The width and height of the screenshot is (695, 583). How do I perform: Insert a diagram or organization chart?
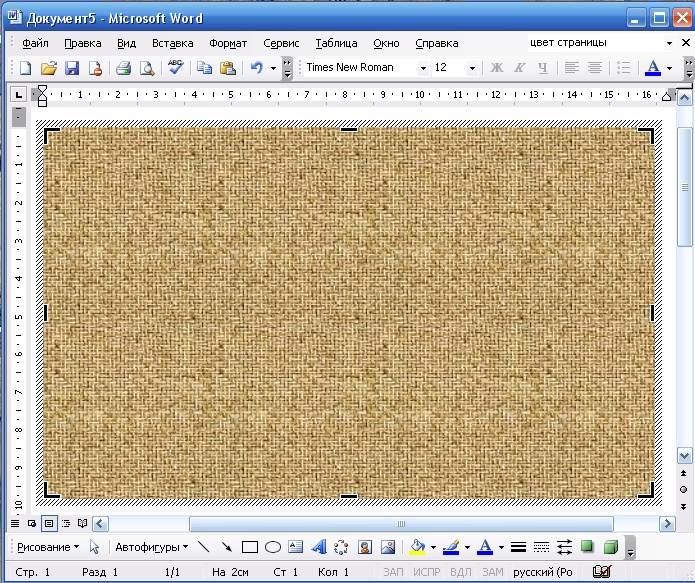pos(341,547)
